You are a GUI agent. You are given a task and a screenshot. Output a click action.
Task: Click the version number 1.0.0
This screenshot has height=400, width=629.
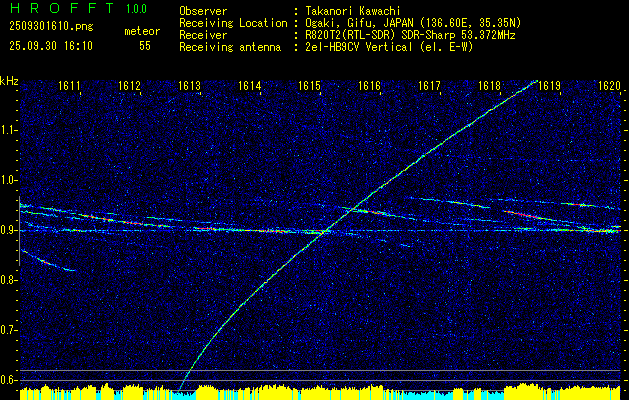pyautogui.click(x=136, y=8)
